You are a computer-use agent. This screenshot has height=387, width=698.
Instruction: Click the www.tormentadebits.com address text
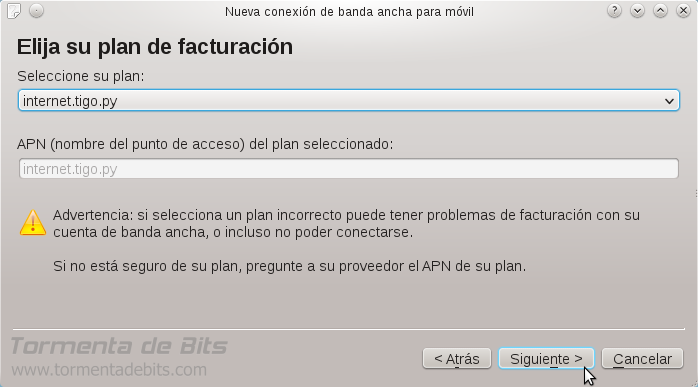pos(109,370)
